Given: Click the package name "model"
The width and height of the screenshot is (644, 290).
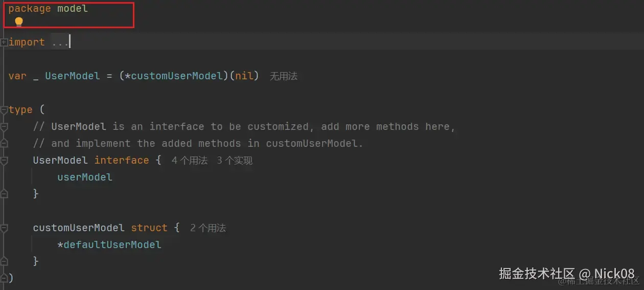Looking at the screenshot, I should [x=73, y=9].
